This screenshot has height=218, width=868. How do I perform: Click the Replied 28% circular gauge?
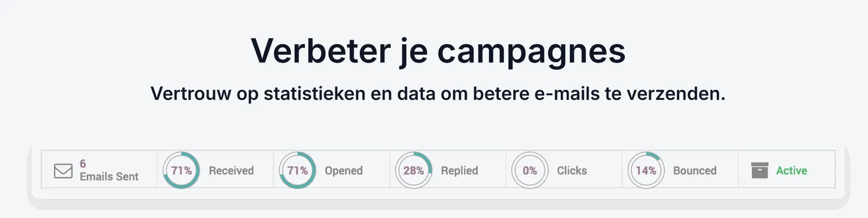(414, 170)
